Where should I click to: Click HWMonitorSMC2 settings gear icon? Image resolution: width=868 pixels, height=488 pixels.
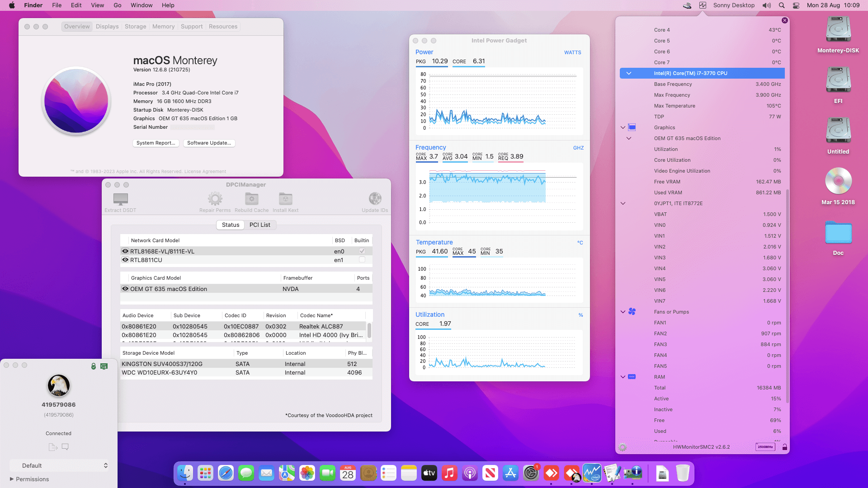click(623, 447)
